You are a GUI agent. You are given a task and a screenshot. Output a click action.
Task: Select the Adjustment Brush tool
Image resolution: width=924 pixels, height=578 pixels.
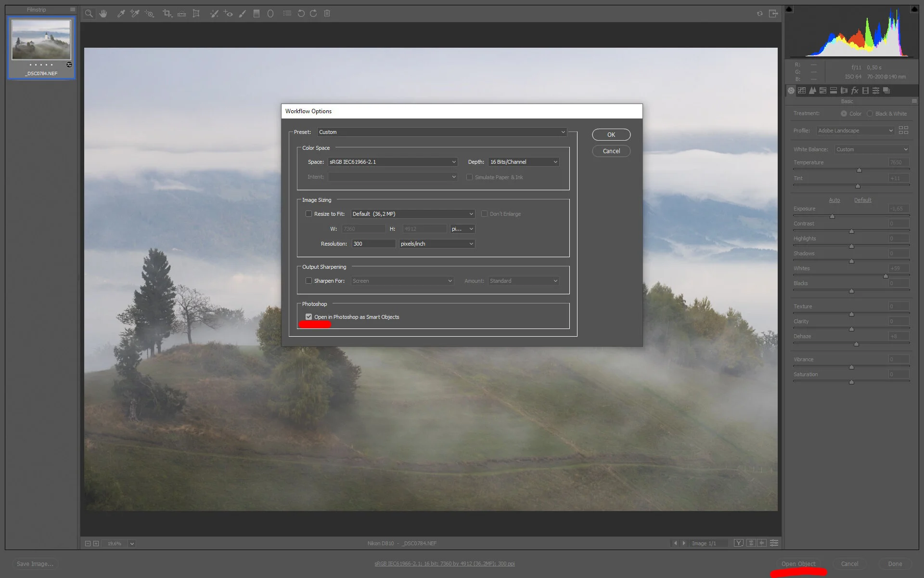[242, 13]
